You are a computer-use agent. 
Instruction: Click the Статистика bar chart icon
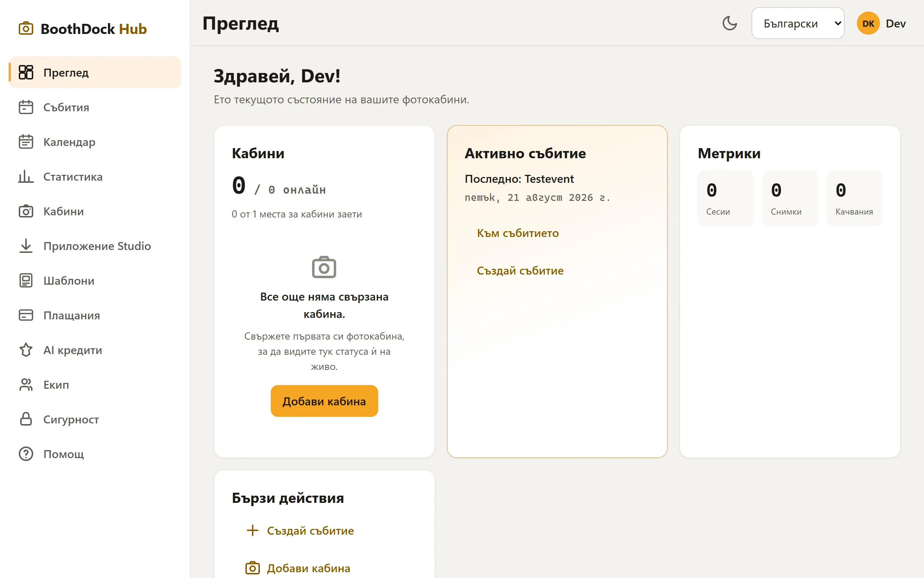(26, 177)
